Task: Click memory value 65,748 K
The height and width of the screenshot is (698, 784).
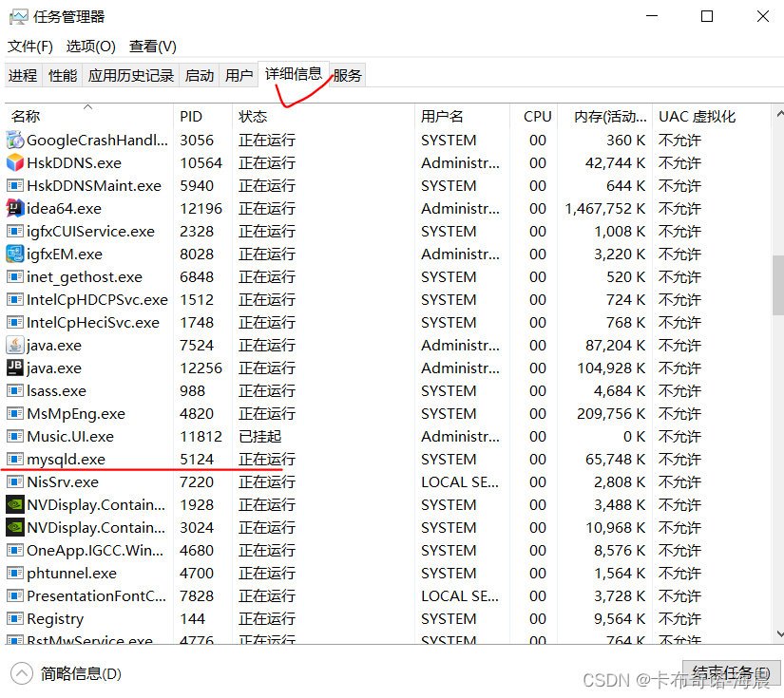Action: pyautogui.click(x=616, y=460)
